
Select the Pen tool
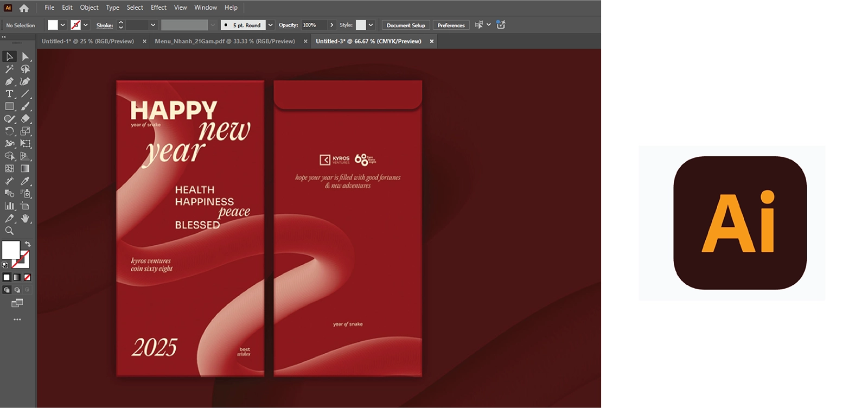coord(9,81)
